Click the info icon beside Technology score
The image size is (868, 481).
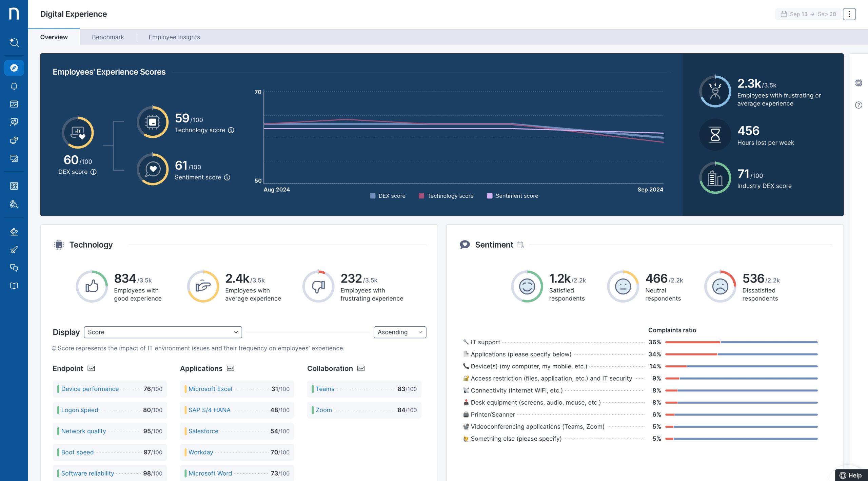coord(231,130)
